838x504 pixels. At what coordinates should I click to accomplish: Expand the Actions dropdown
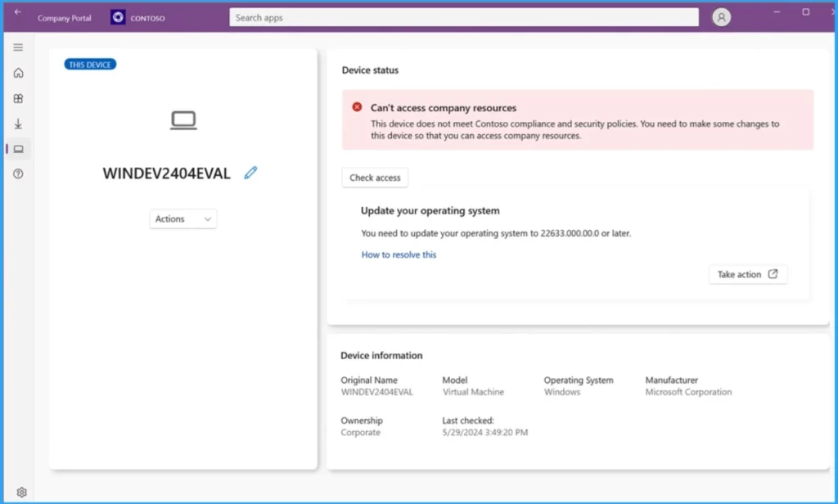coord(183,218)
